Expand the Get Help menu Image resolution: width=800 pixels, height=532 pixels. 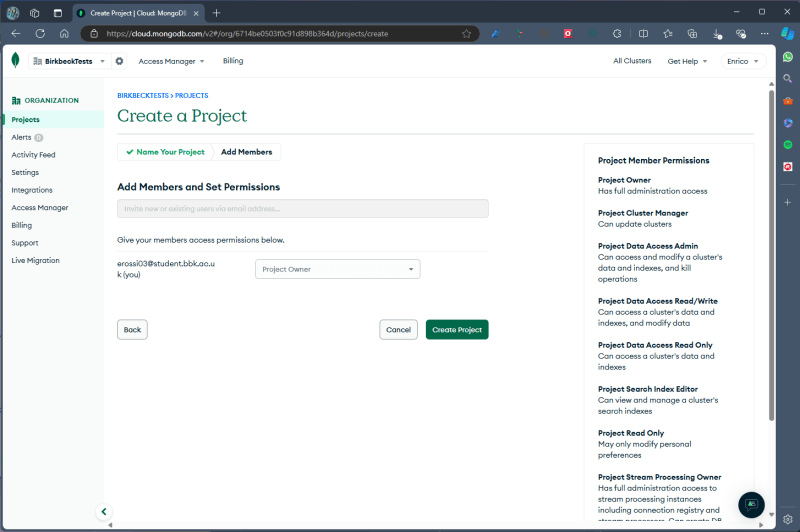coord(687,61)
